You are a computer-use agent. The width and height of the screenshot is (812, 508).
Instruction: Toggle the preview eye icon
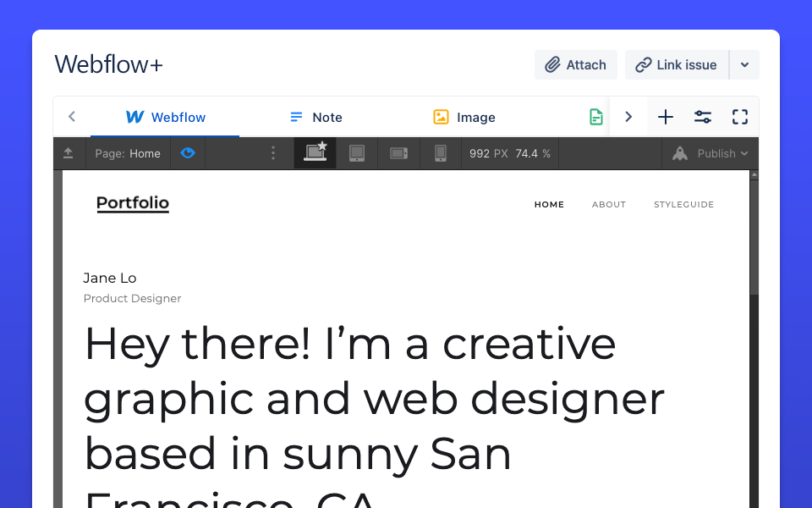click(188, 153)
